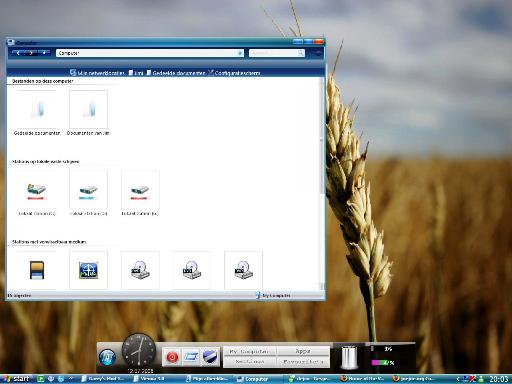Image resolution: width=512 pixels, height=384 pixels.
Task: Click Apps button on dock
Action: tap(303, 351)
